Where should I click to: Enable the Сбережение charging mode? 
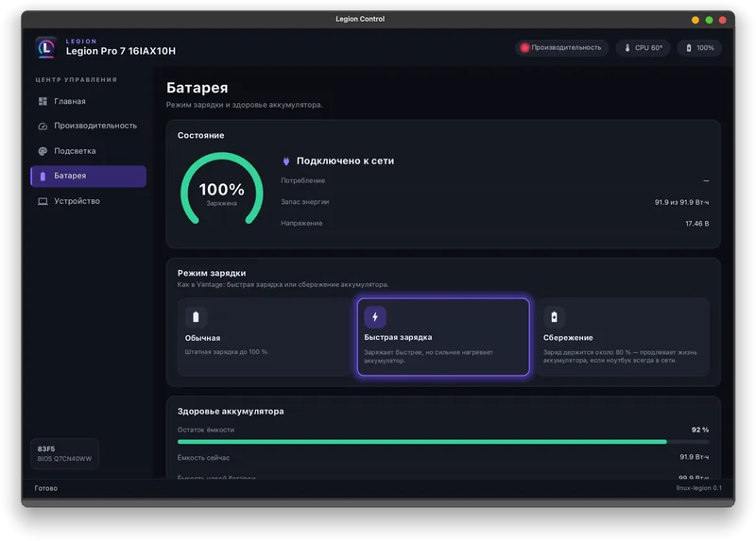pos(623,337)
